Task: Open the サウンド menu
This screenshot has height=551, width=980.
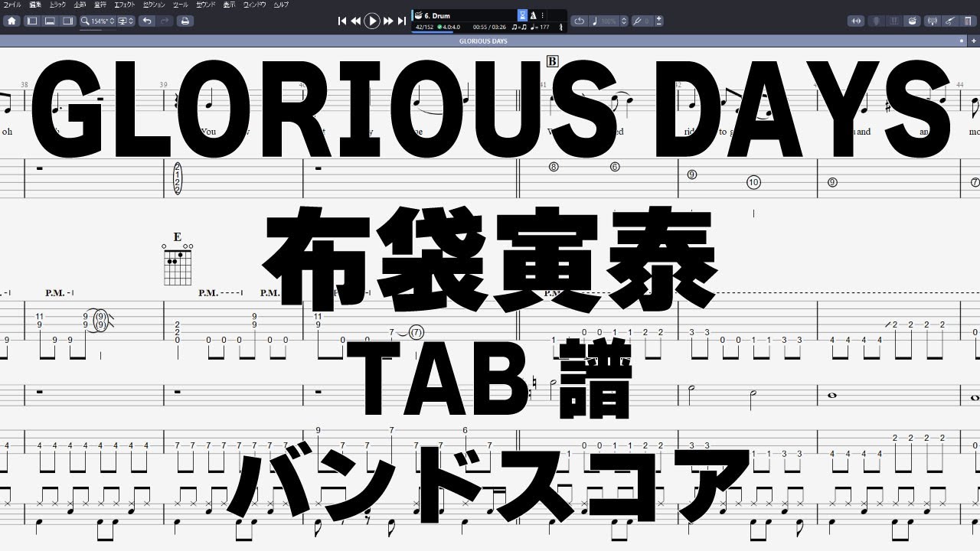Action: click(205, 5)
